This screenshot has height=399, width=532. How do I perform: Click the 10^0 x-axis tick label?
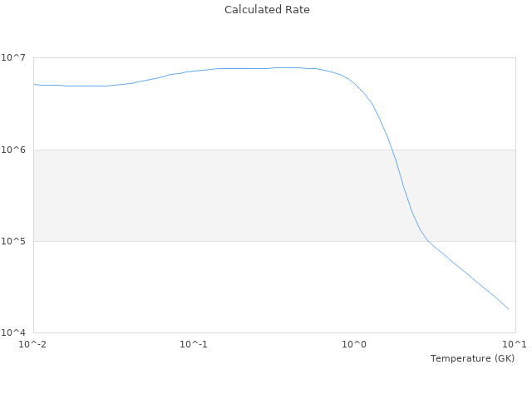(x=354, y=344)
